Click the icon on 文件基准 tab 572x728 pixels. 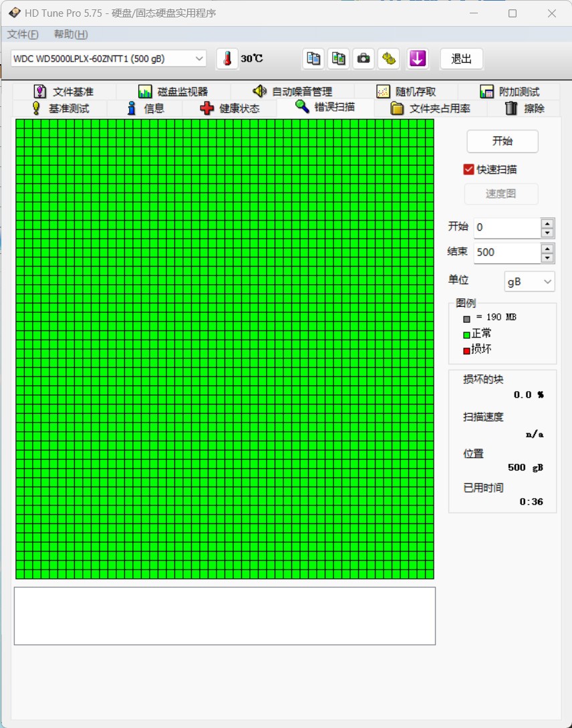coord(40,92)
